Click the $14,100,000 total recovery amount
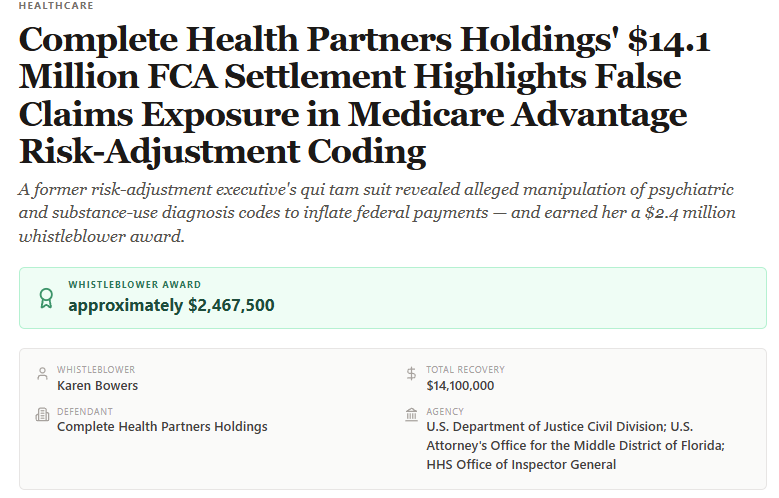 [460, 386]
